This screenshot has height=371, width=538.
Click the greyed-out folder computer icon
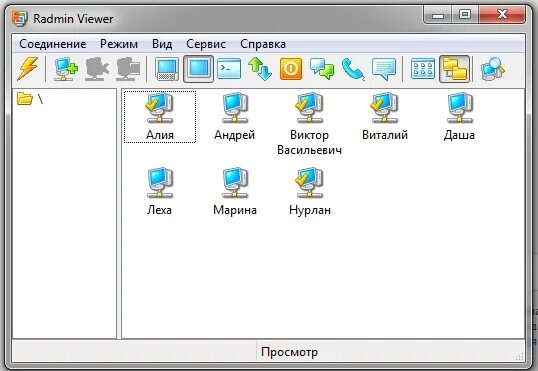tap(128, 69)
